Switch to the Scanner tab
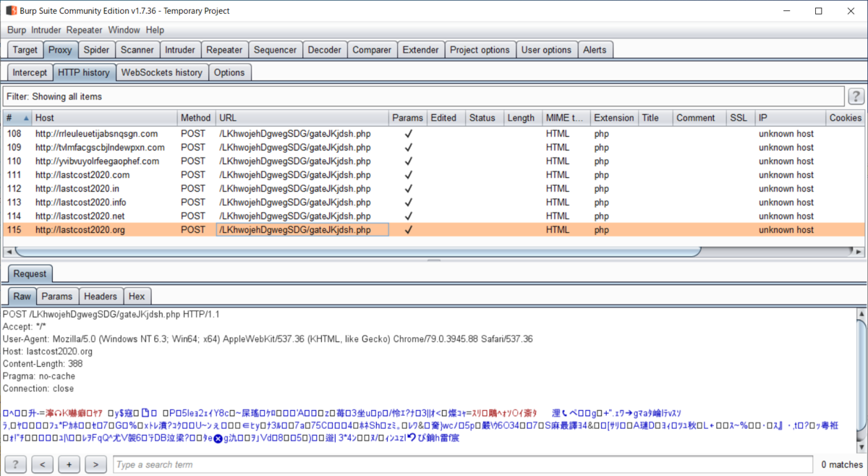This screenshot has height=476, width=868. coord(137,50)
